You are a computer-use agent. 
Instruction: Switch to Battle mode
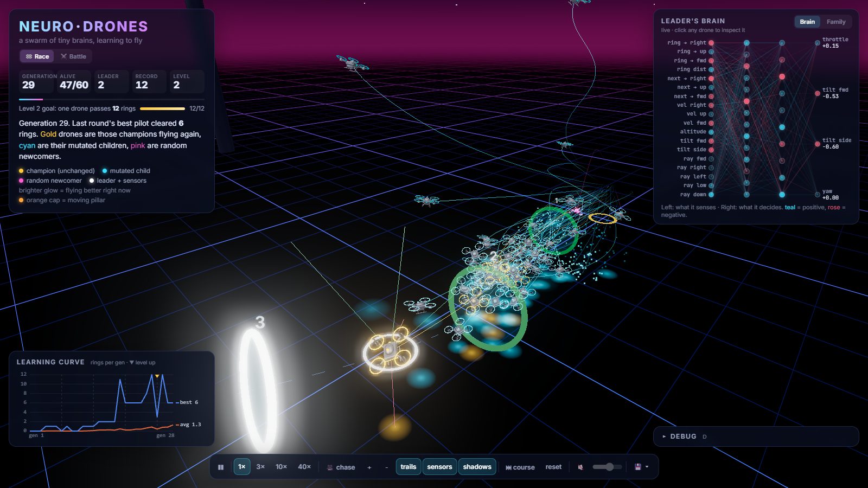73,56
